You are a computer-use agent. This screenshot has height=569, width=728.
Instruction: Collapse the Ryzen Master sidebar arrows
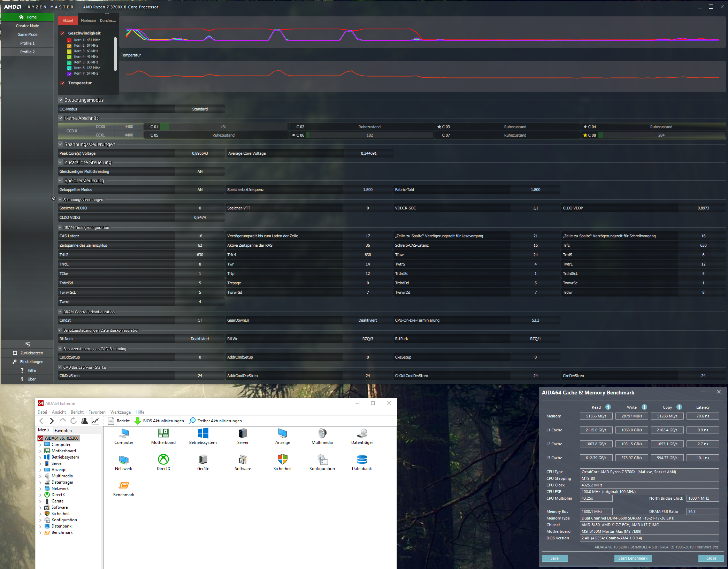54,198
